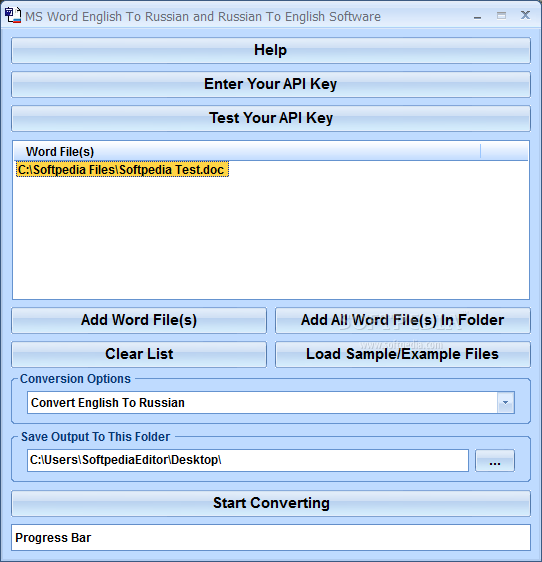Open the conversion options dropdown arrow

[505, 403]
